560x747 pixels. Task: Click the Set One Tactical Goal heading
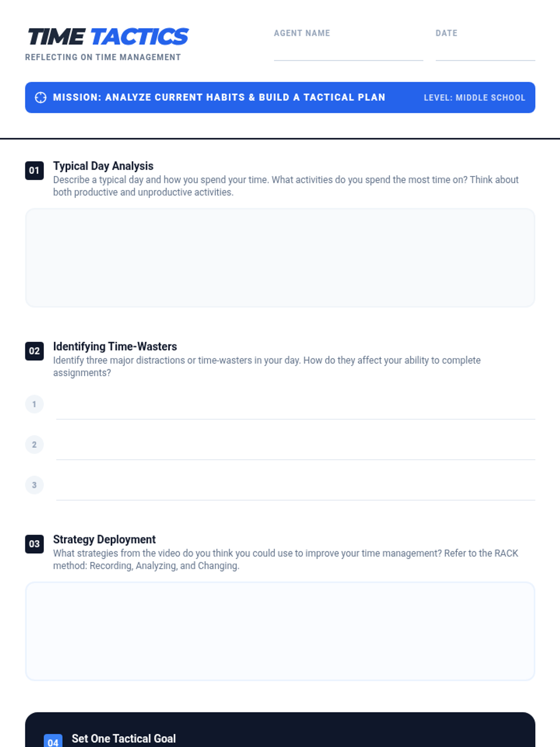[124, 739]
